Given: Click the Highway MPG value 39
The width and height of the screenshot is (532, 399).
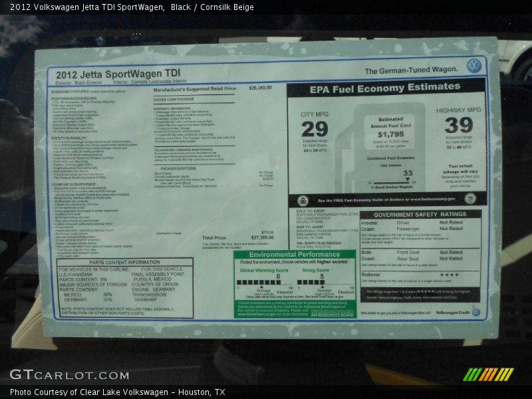Looking at the screenshot, I should [x=459, y=125].
